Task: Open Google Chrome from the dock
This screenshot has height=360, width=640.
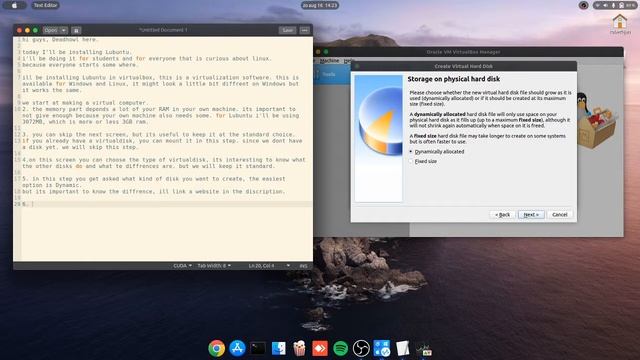Action: click(216, 349)
